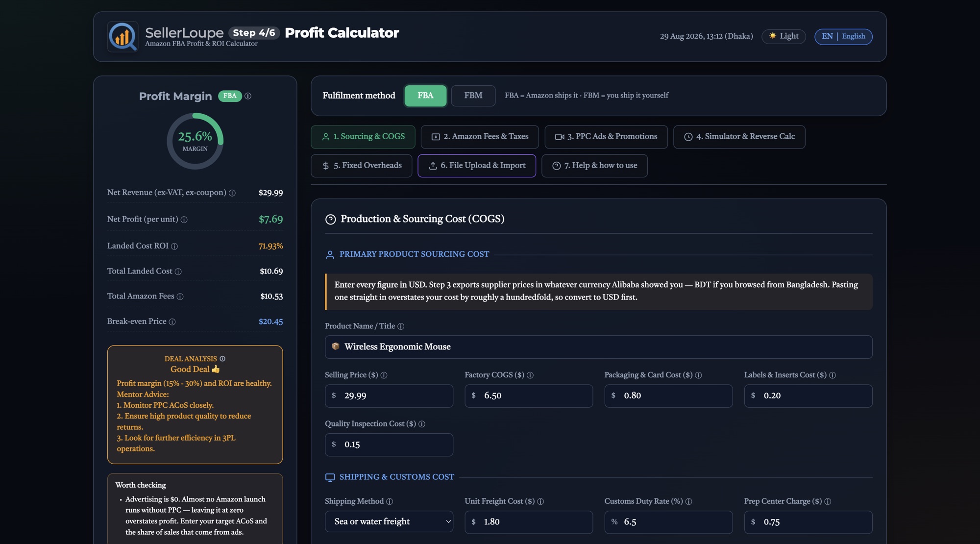This screenshot has width=980, height=544.
Task: Click the profit margin 25.6% gauge
Action: tap(195, 141)
